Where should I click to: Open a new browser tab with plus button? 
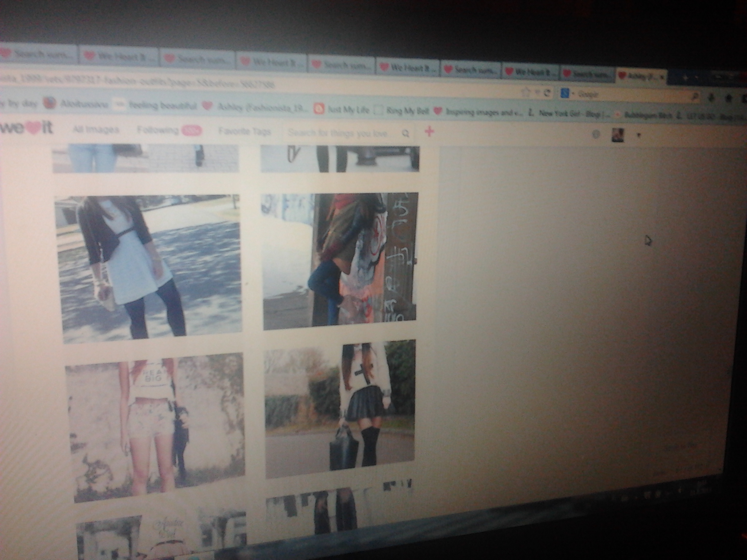click(x=685, y=77)
